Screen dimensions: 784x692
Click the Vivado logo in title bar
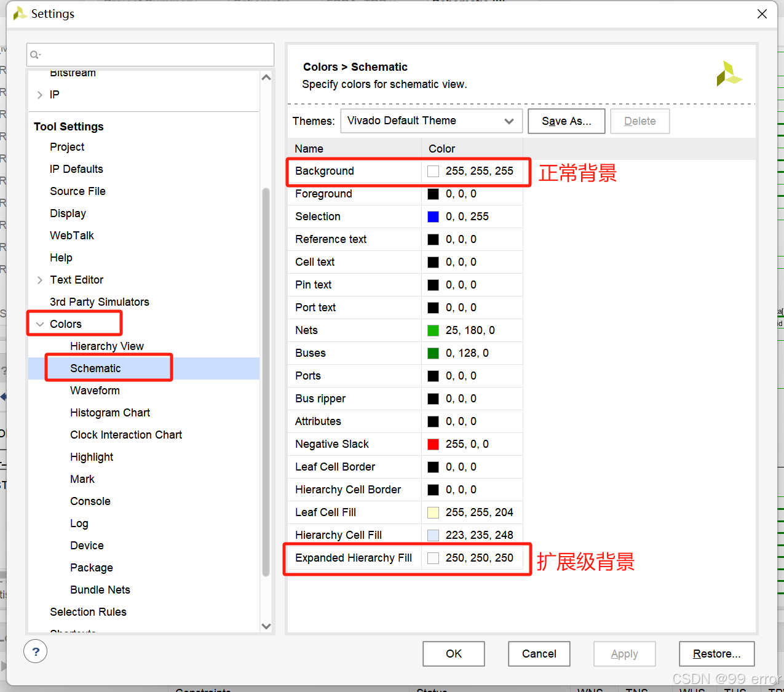20,14
